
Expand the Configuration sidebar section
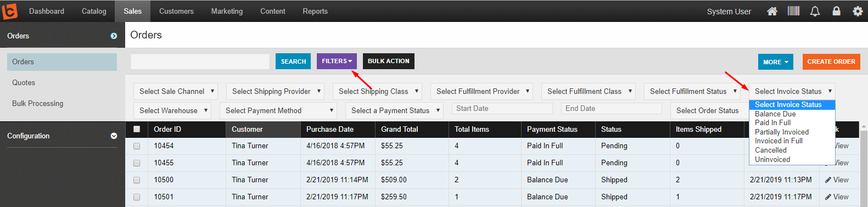(x=114, y=136)
